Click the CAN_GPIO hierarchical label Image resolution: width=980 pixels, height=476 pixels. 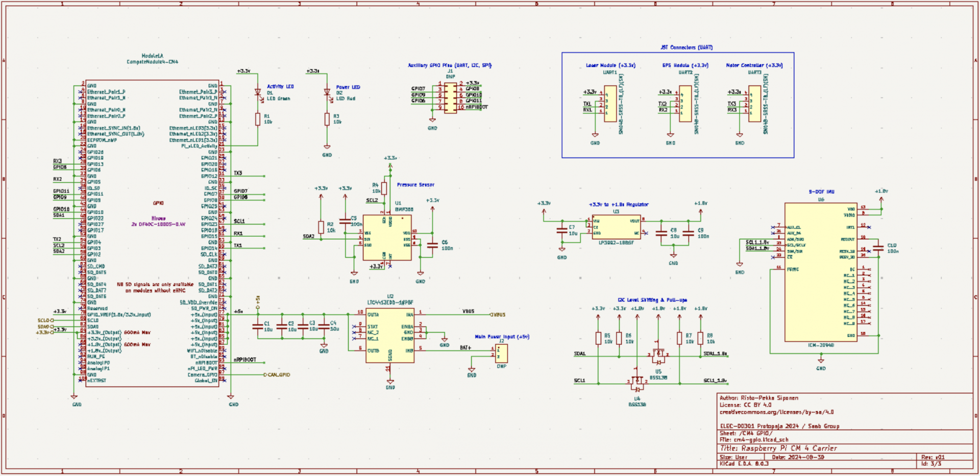[x=277, y=375]
